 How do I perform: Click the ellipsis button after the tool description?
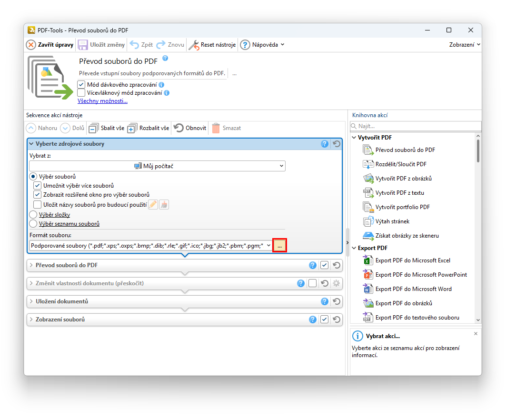pos(234,74)
